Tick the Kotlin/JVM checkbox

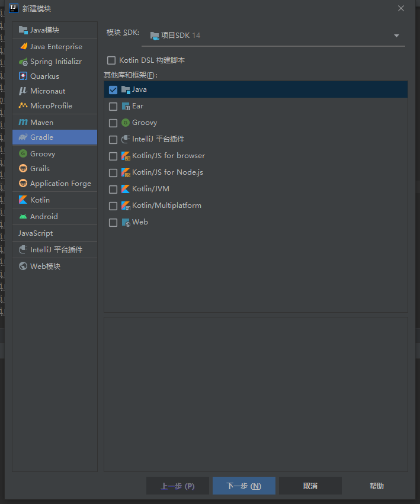(x=113, y=190)
